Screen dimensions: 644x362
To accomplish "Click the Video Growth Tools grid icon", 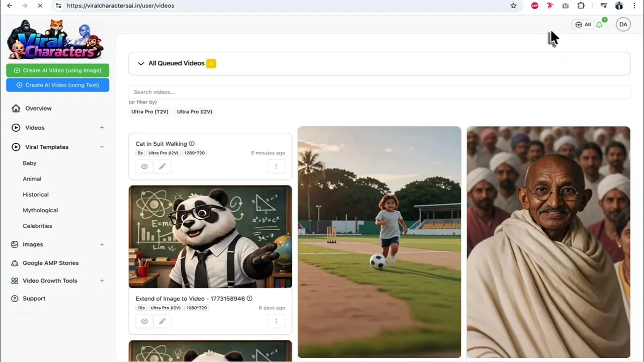I will (x=15, y=281).
